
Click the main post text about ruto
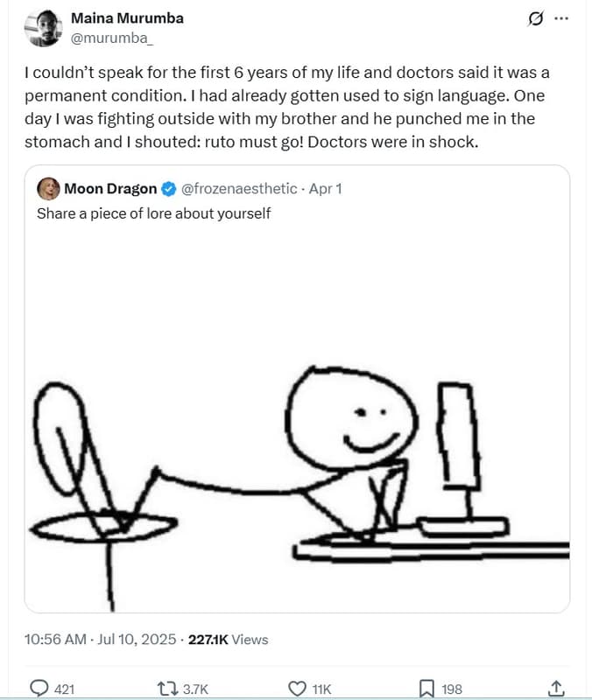coord(280,106)
